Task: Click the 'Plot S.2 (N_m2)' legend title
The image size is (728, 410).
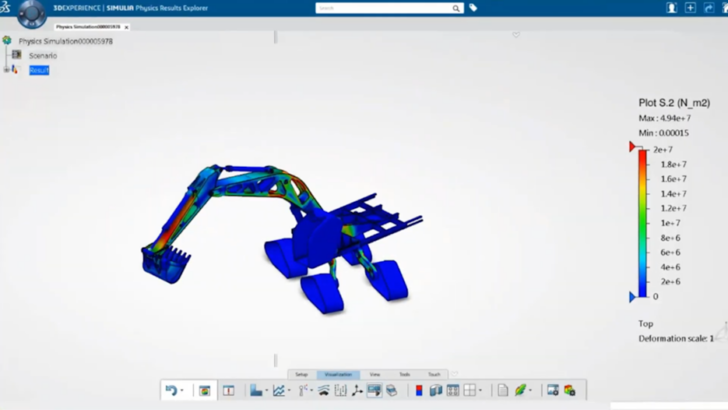Action: pyautogui.click(x=674, y=103)
